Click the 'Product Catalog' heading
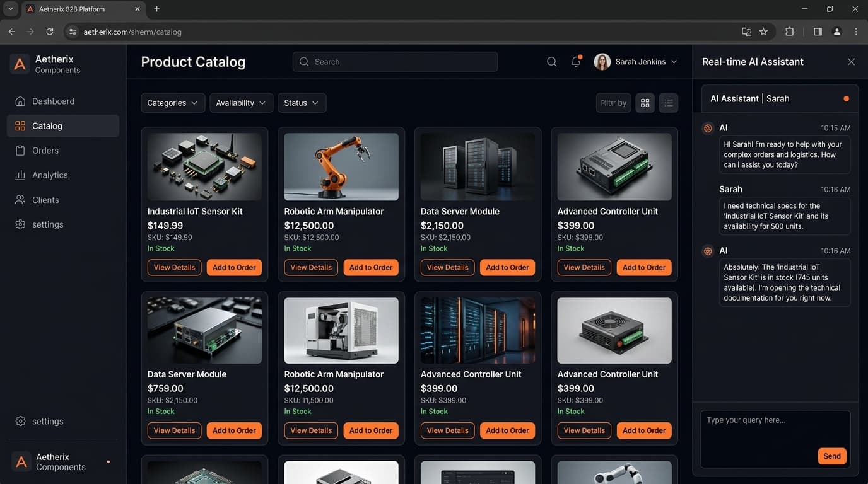868x484 pixels. click(x=193, y=62)
